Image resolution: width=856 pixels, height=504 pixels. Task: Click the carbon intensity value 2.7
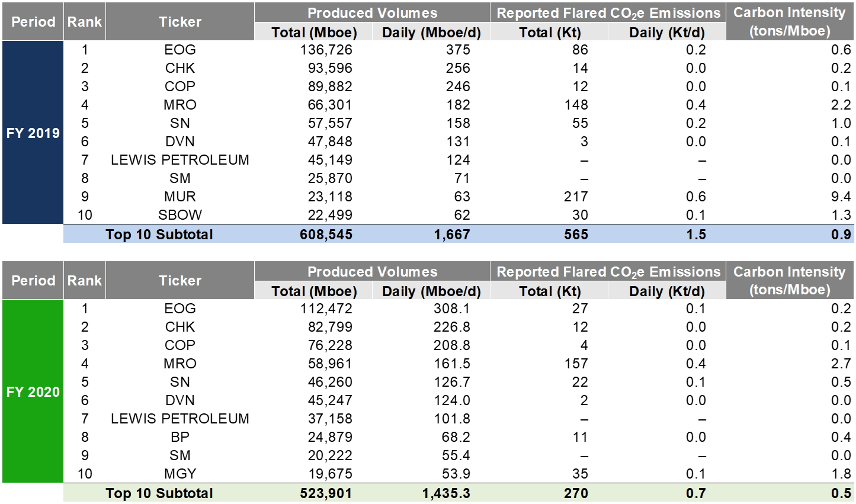coord(841,364)
